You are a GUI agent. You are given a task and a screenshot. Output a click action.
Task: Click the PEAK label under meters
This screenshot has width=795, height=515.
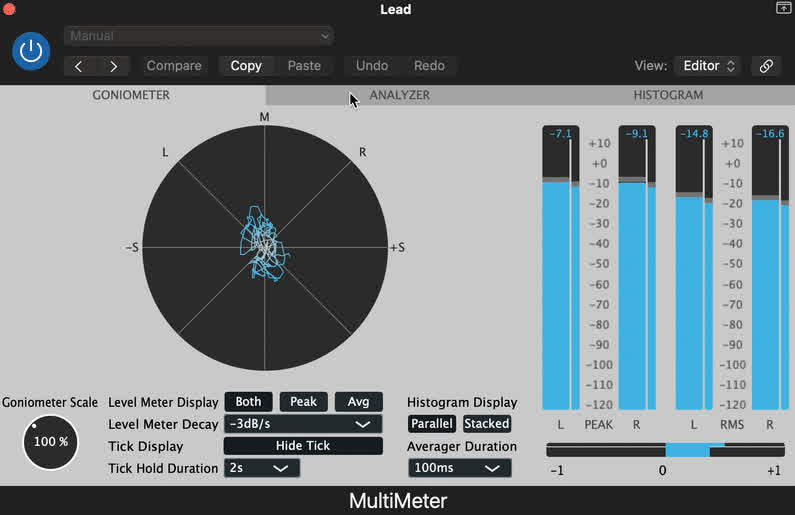[x=599, y=425]
